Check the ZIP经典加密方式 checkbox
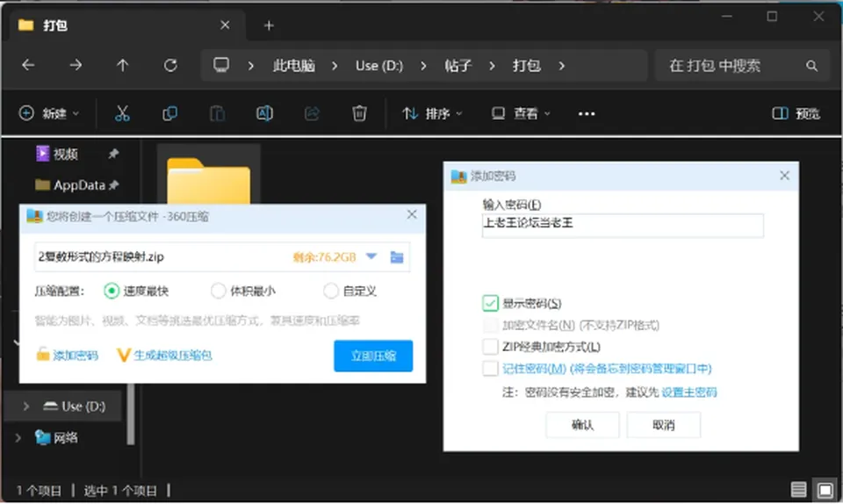 (490, 347)
